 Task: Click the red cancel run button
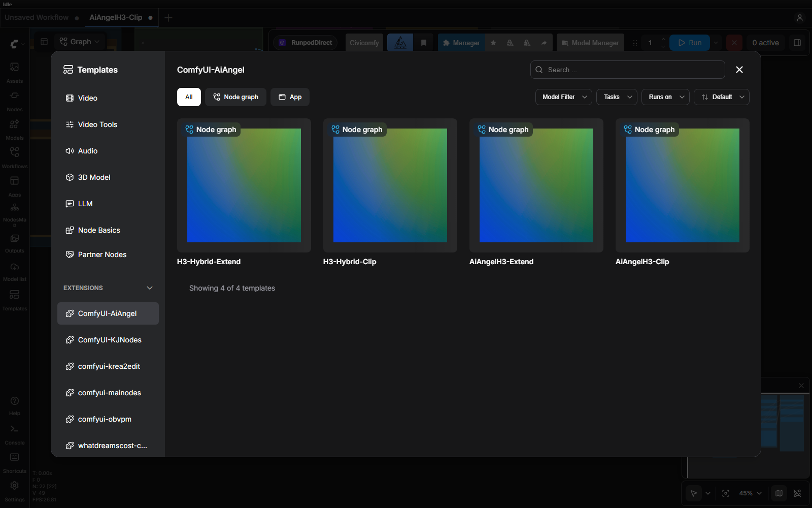pyautogui.click(x=734, y=43)
